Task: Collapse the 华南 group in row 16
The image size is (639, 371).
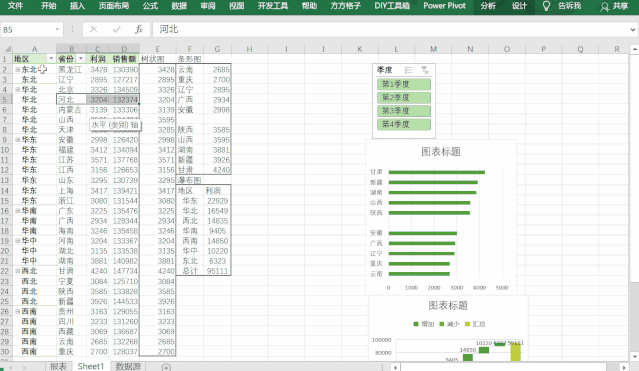Action: pos(18,210)
